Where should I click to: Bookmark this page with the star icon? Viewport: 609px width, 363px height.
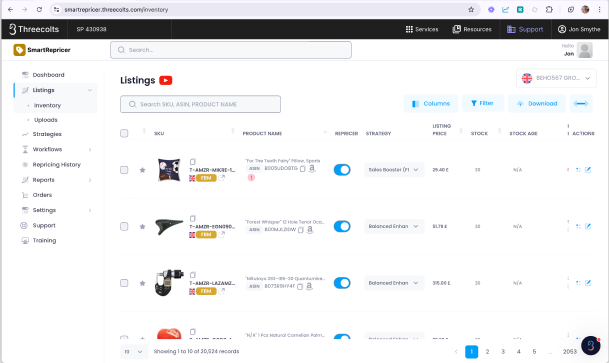pos(471,10)
